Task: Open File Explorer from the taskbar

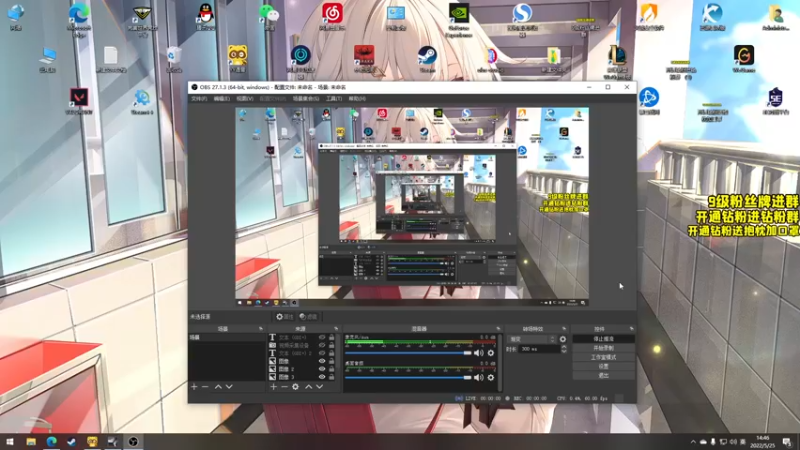Action: [31, 442]
